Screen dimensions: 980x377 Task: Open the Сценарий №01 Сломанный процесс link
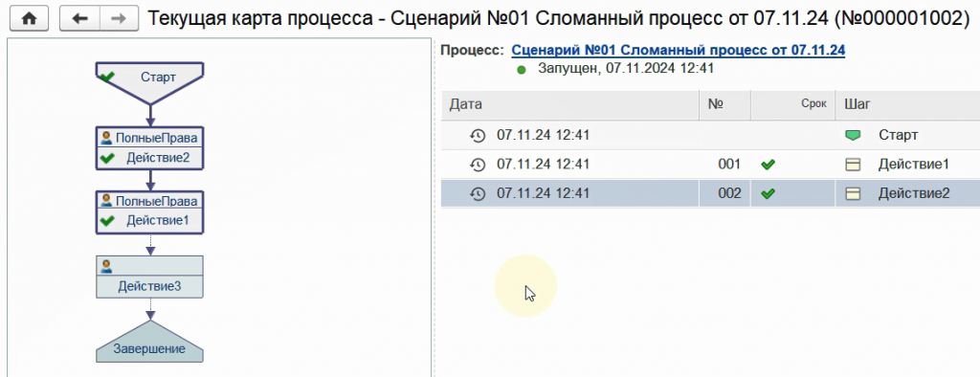pos(679,50)
